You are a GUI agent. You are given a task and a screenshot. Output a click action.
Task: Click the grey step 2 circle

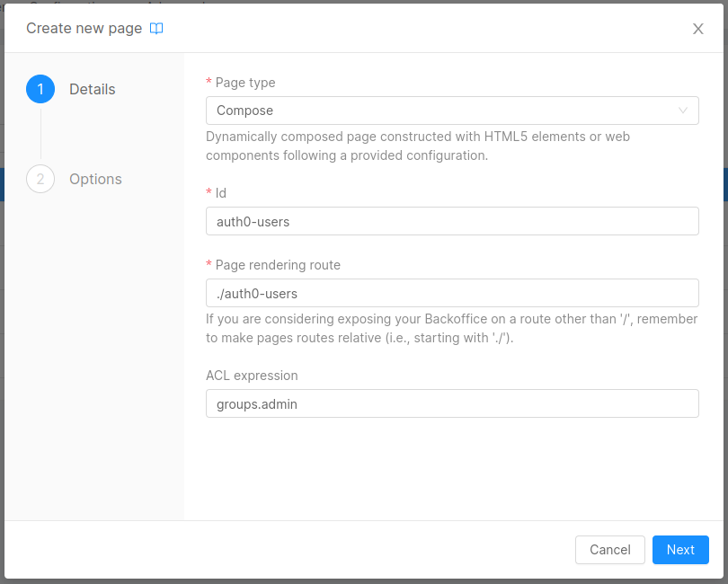coord(40,179)
